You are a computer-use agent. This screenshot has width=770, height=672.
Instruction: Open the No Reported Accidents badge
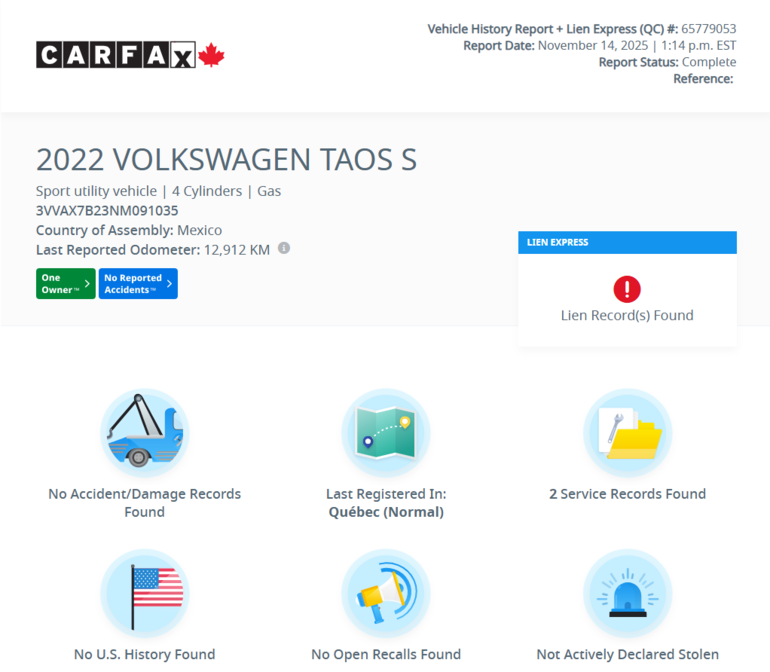point(133,284)
